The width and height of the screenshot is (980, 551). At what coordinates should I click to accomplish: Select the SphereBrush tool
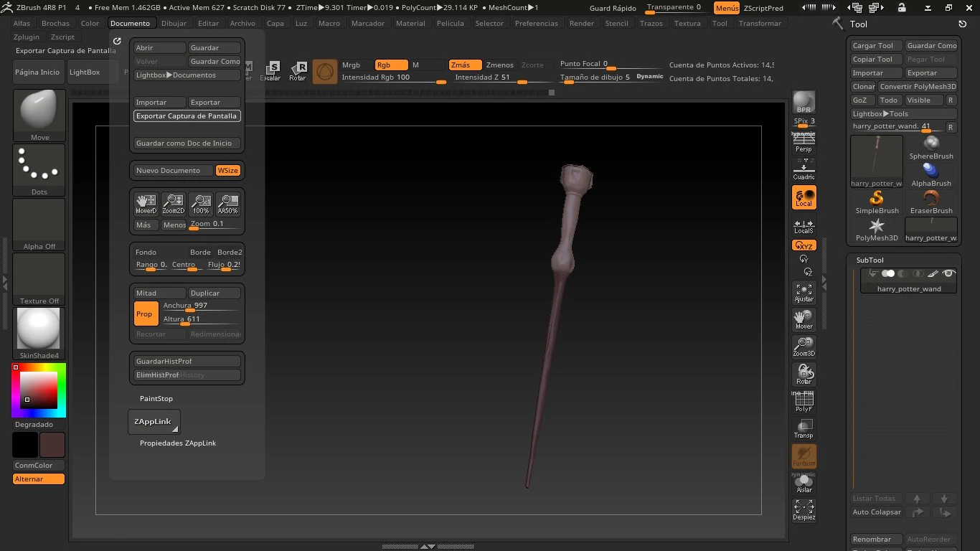[x=931, y=148]
